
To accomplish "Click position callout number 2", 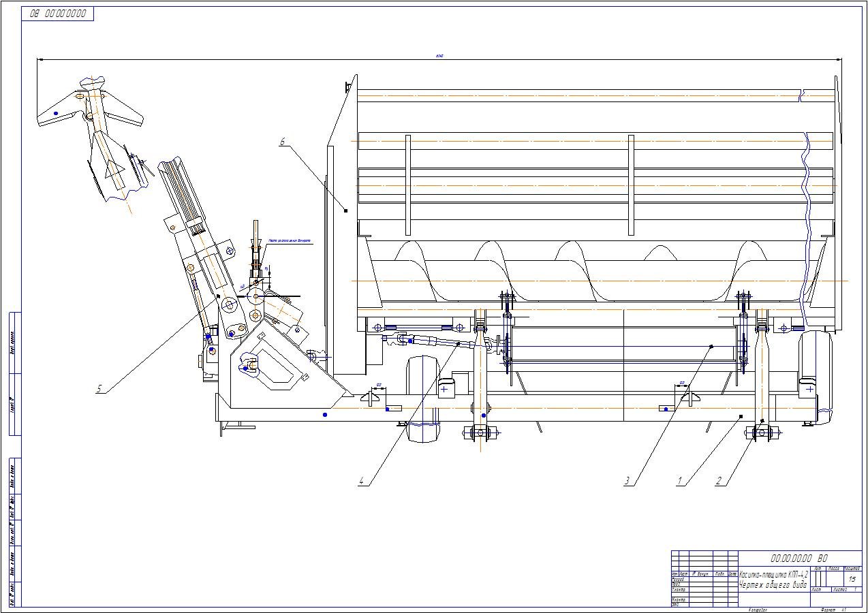I will coord(718,481).
